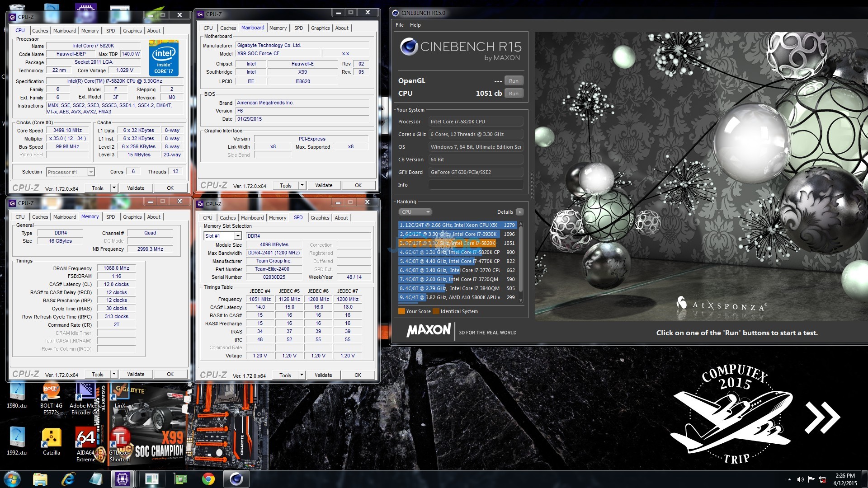The width and height of the screenshot is (868, 488).
Task: Click the CPU-Z taskbar icon
Action: [x=122, y=479]
